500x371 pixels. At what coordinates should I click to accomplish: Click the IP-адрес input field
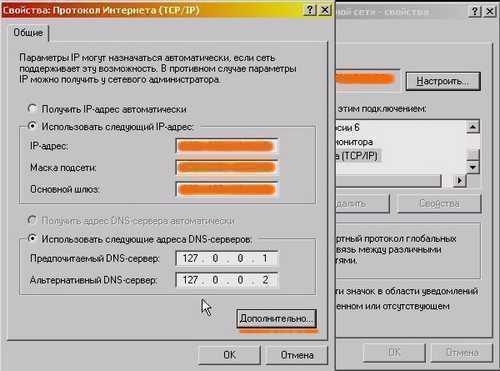(227, 146)
